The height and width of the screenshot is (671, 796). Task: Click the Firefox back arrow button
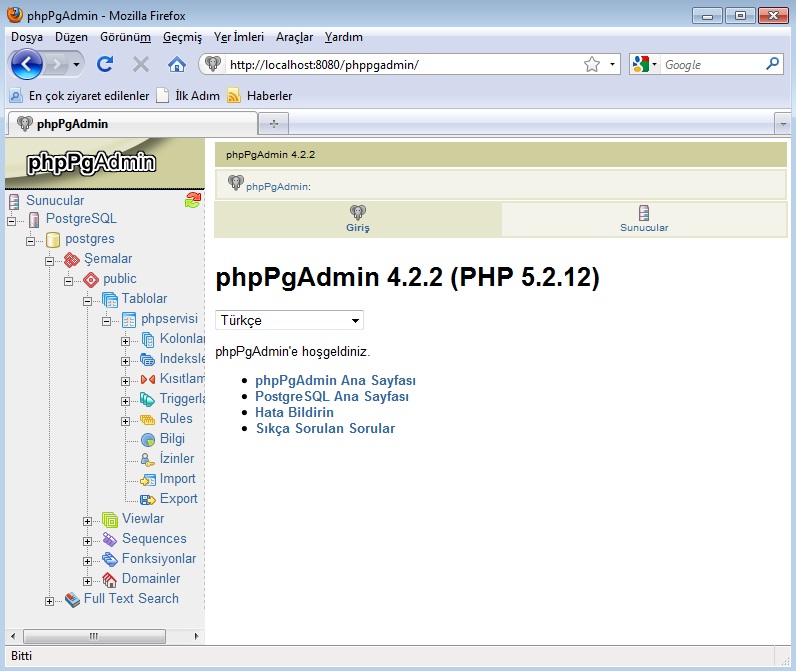tap(26, 64)
